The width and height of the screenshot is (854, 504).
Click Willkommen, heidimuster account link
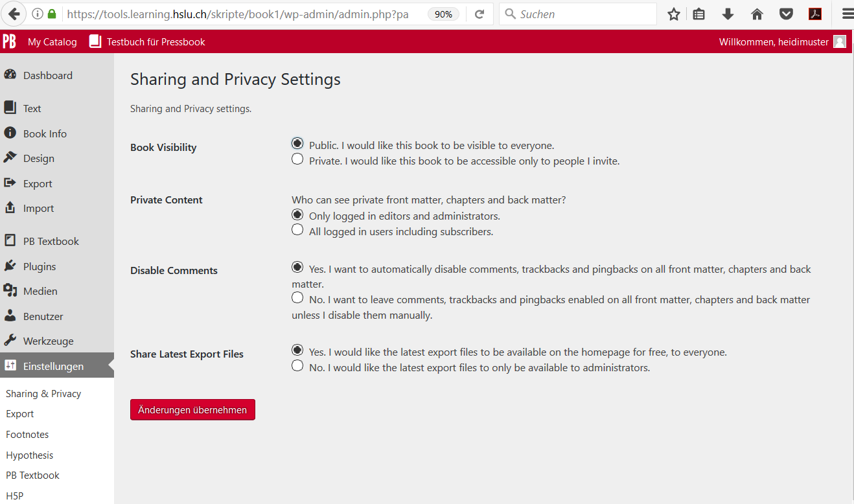point(774,41)
